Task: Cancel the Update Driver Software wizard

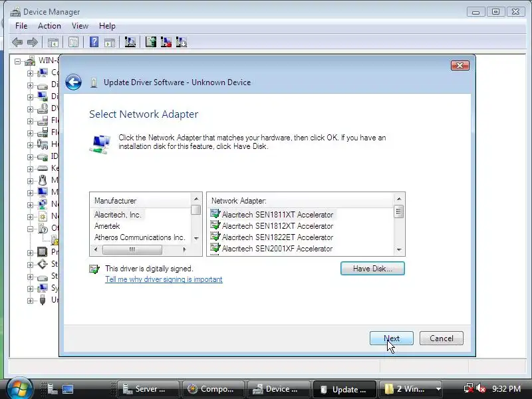Action: (x=442, y=338)
